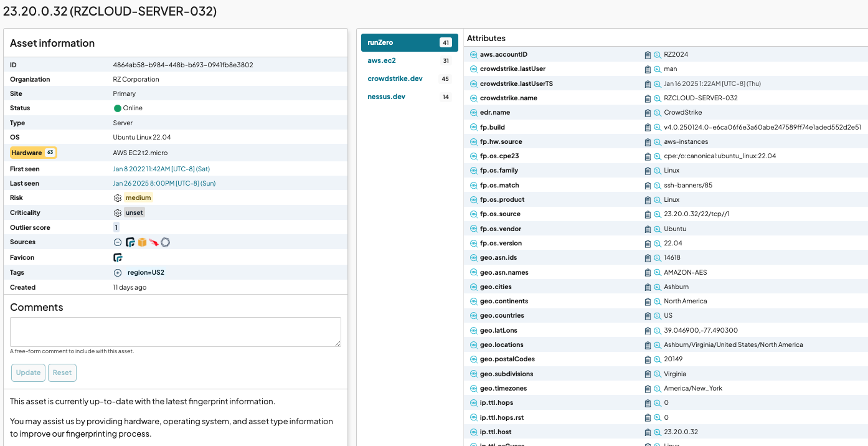Add a tag with the plus icon
This screenshot has width=868, height=446.
[118, 273]
